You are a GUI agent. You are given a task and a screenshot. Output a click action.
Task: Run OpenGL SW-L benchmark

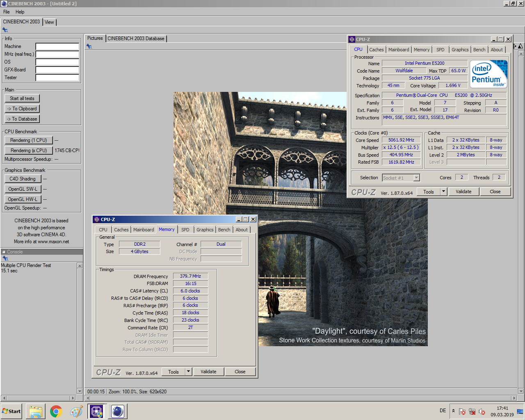[23, 189]
